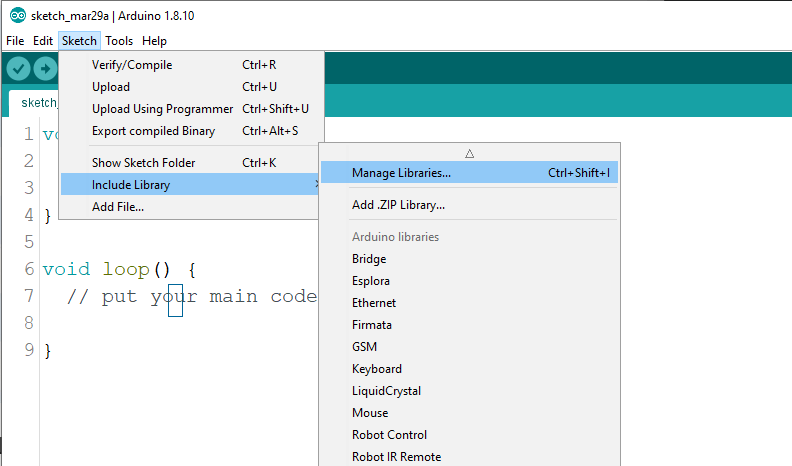Include the Mouse library

(469, 413)
